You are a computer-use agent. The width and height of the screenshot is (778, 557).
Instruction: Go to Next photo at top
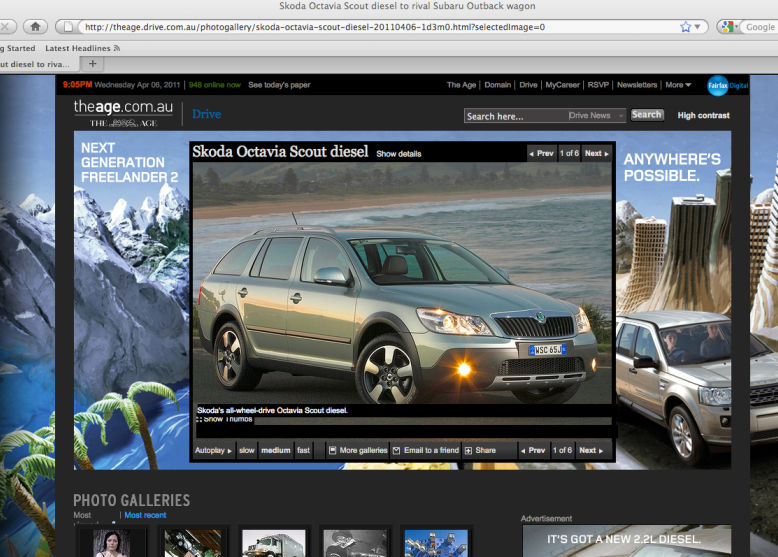(x=596, y=154)
